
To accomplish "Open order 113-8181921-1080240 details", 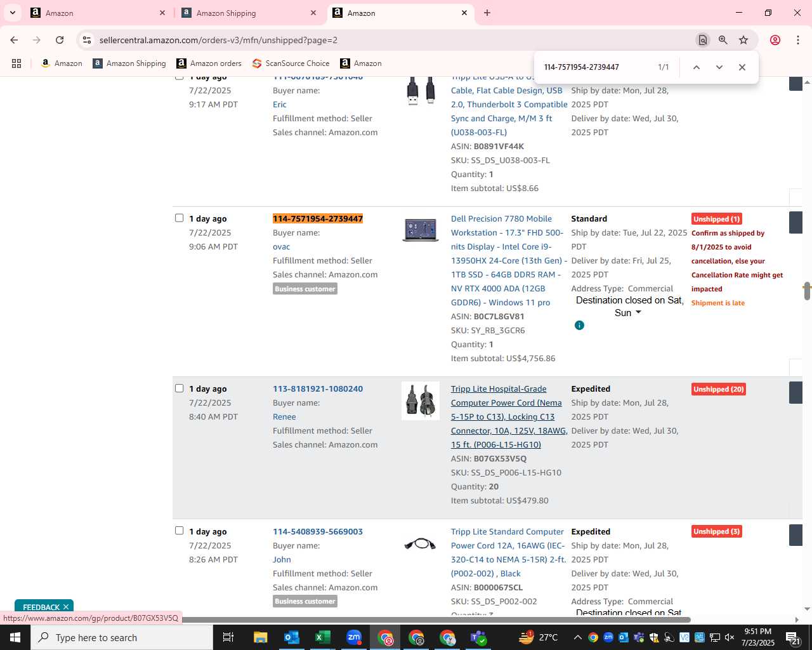I will tap(318, 388).
